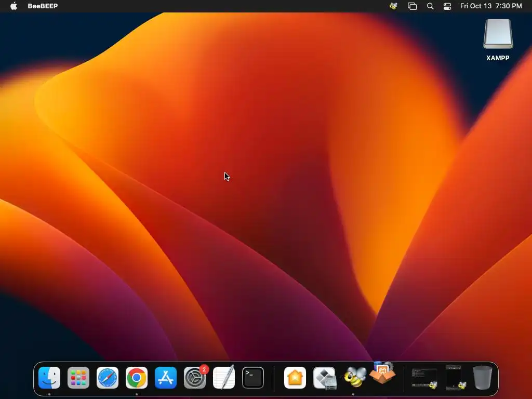The width and height of the screenshot is (532, 399).
Task: Open the Trash from the Dock
Action: point(483,378)
